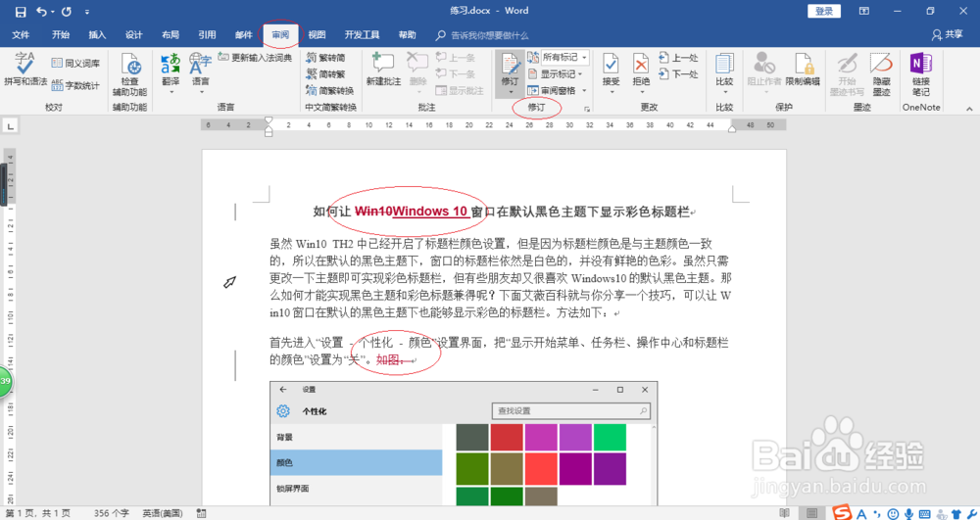Expand the arrow under 接受
Viewport: 980px width, 520px height.
612,92
